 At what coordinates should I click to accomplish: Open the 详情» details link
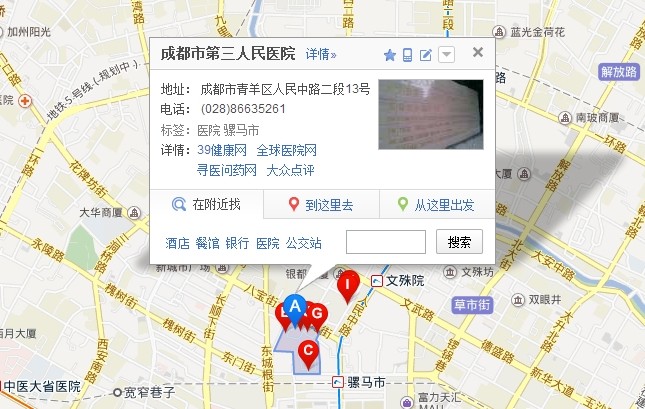pos(320,54)
